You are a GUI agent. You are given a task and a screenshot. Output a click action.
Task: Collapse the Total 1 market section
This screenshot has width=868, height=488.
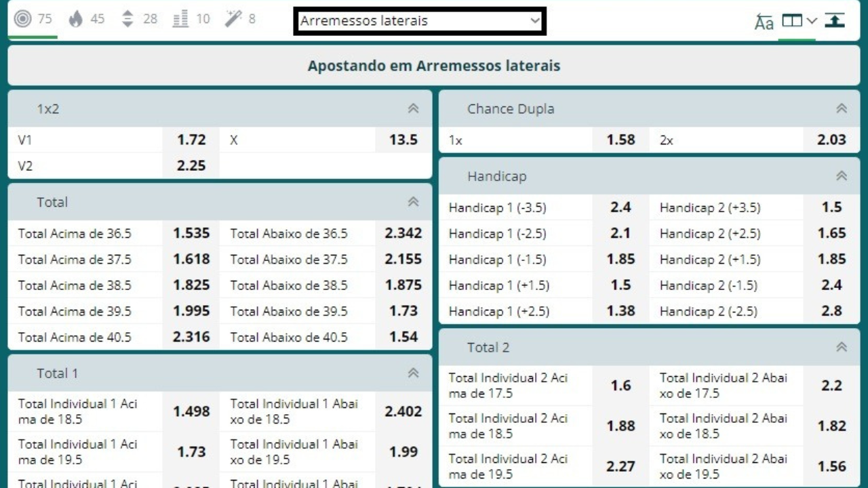[x=413, y=373]
